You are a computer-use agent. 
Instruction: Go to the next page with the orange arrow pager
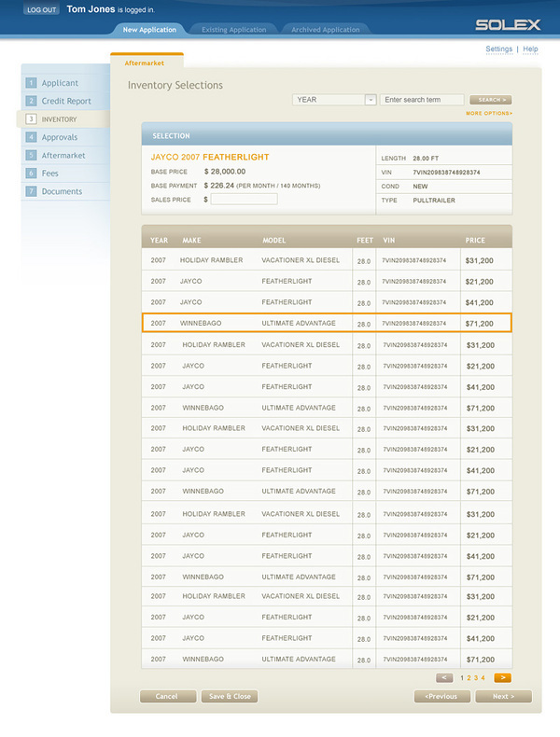[503, 677]
